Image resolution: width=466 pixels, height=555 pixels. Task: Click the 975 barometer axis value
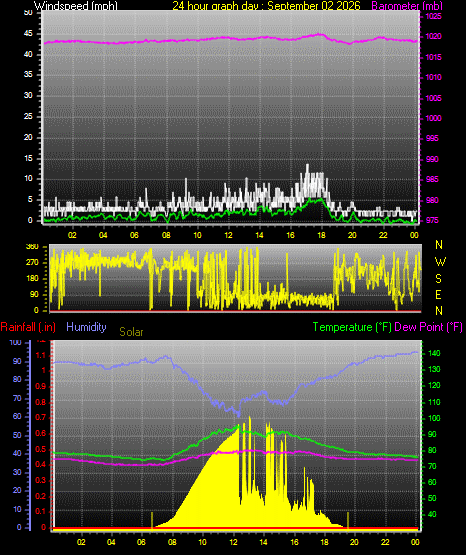(432, 221)
